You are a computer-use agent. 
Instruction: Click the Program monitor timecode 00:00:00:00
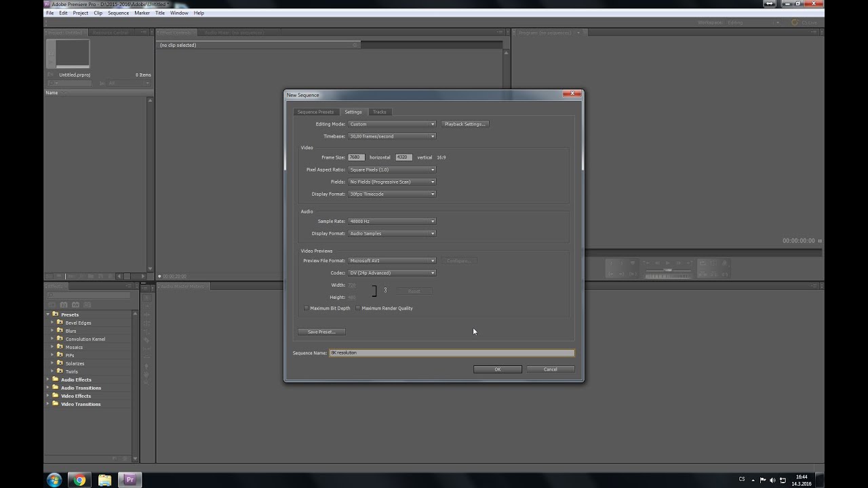799,241
